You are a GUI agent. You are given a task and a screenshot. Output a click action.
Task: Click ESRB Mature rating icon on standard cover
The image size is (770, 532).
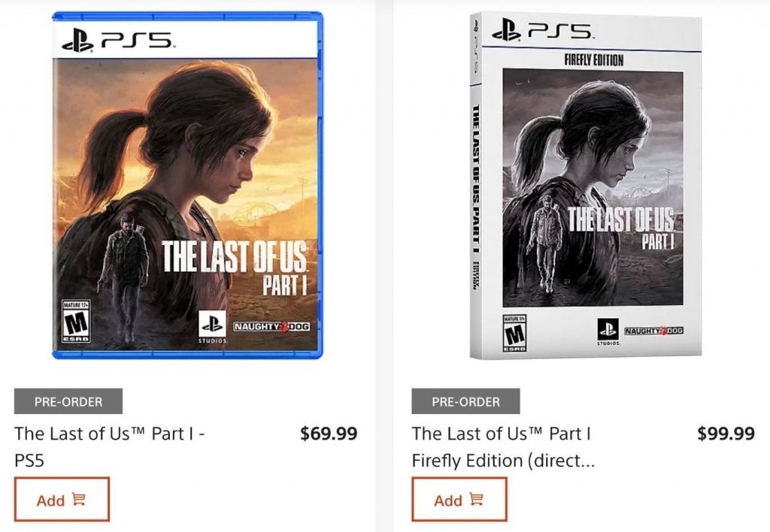pyautogui.click(x=76, y=322)
